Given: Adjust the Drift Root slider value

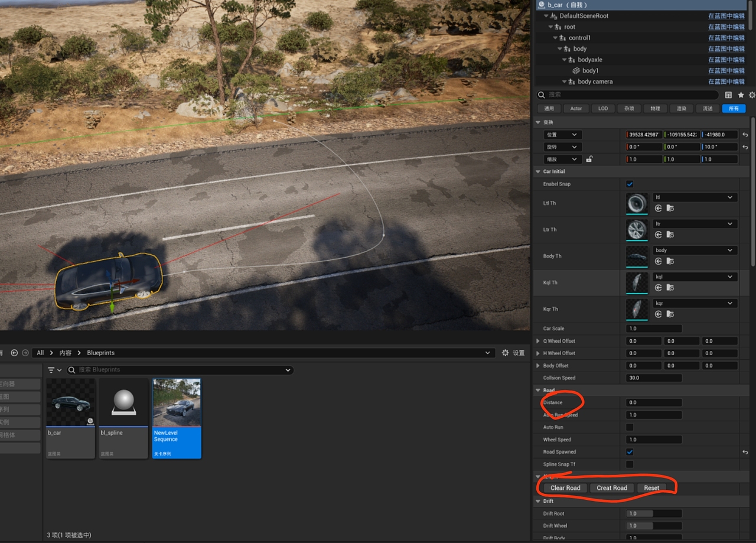Looking at the screenshot, I should tap(654, 513).
